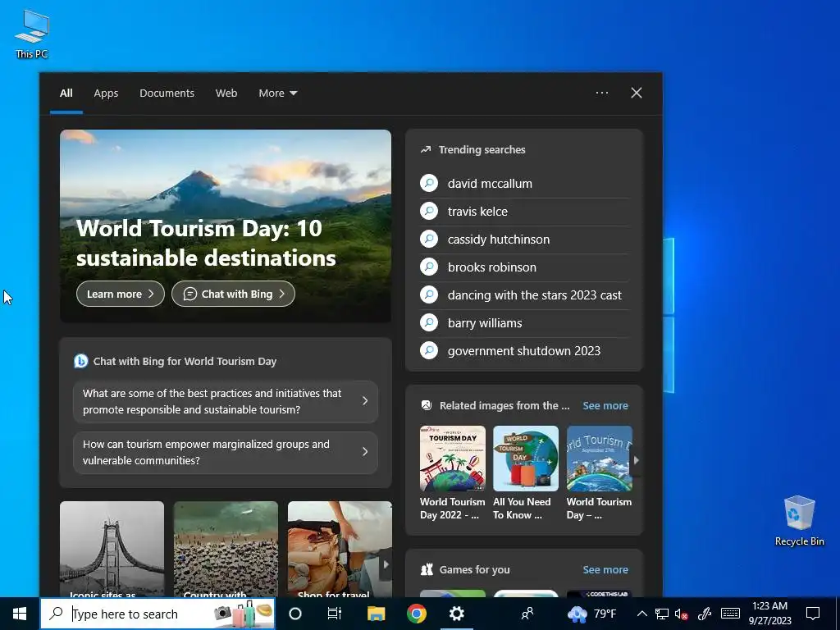The width and height of the screenshot is (840, 630).
Task: Advance related images carousel with right arrow
Action: [636, 459]
